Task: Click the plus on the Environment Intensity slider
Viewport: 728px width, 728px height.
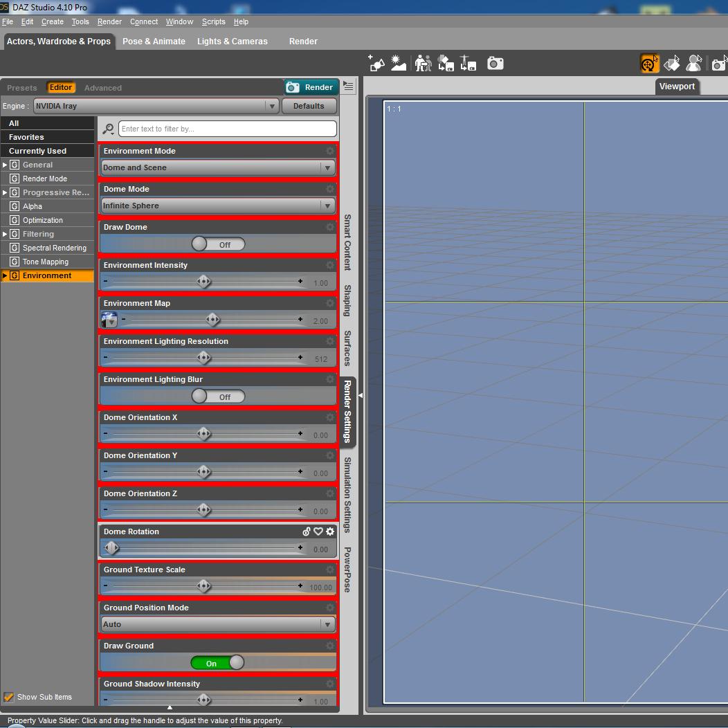Action: (x=300, y=282)
